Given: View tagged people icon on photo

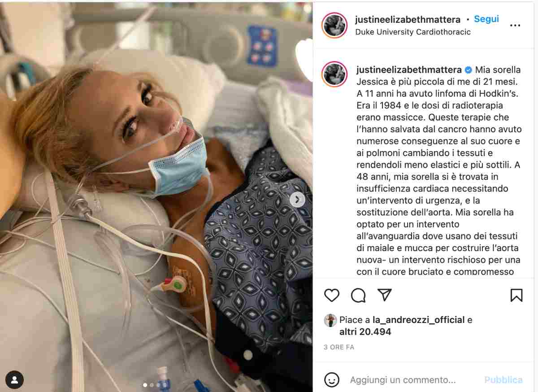Looking at the screenshot, I should point(14,380).
